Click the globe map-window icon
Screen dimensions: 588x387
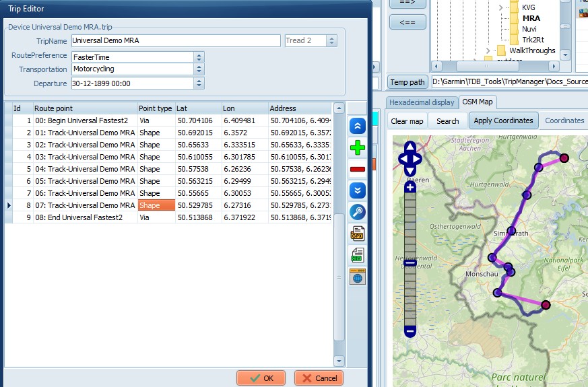coord(358,276)
